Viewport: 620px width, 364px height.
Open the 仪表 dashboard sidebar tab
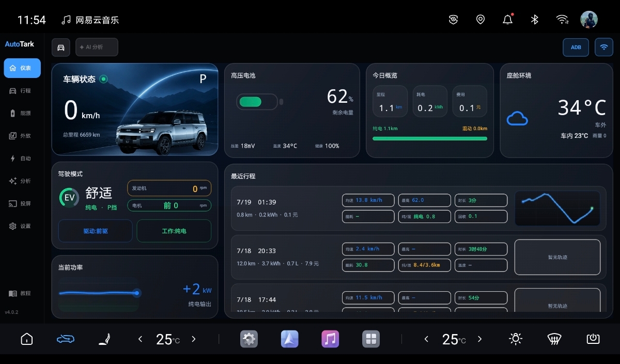(x=22, y=68)
